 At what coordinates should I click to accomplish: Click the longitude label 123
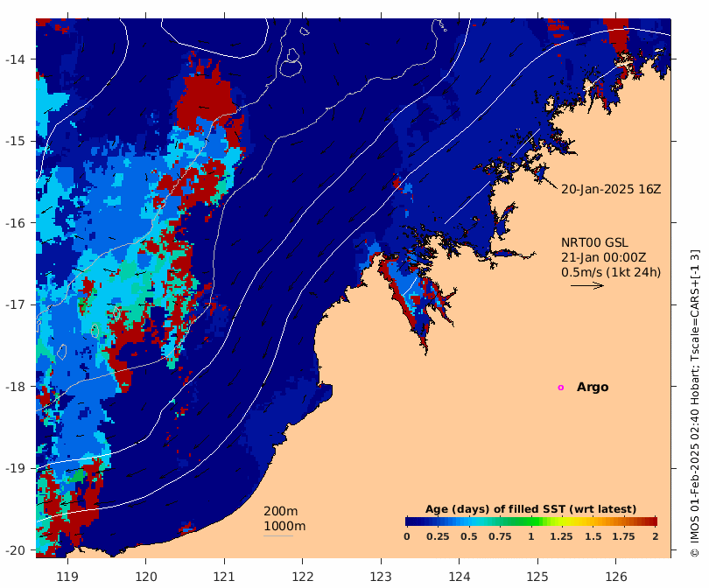(381, 577)
